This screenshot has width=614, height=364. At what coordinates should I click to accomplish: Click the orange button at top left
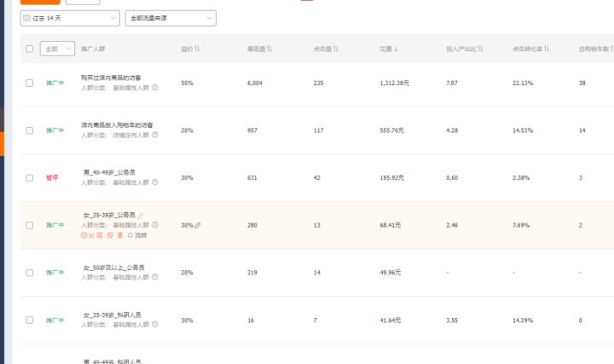40,2
